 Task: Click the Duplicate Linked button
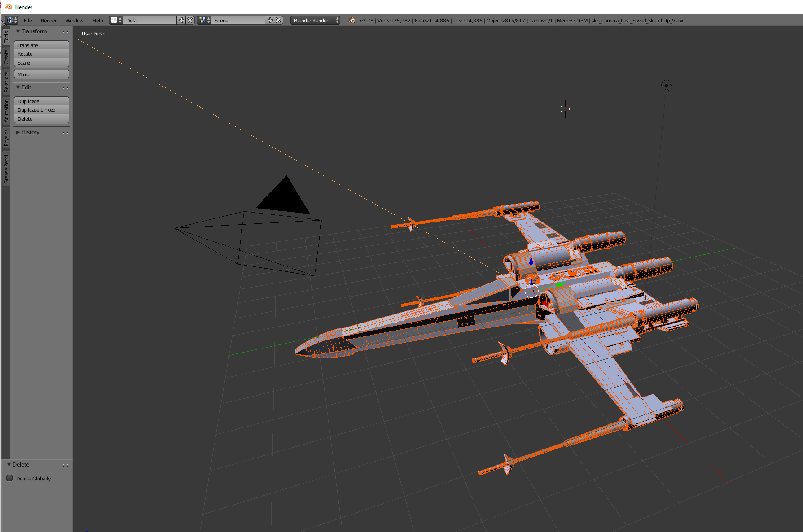41,110
